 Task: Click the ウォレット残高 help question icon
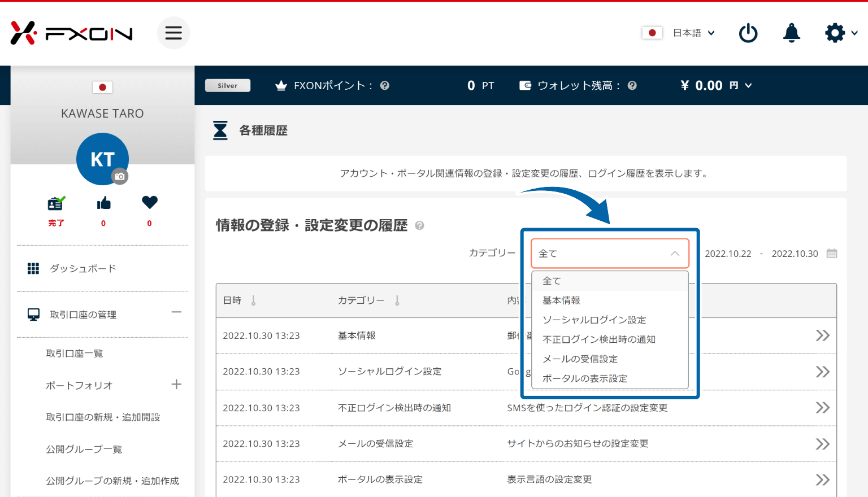632,85
